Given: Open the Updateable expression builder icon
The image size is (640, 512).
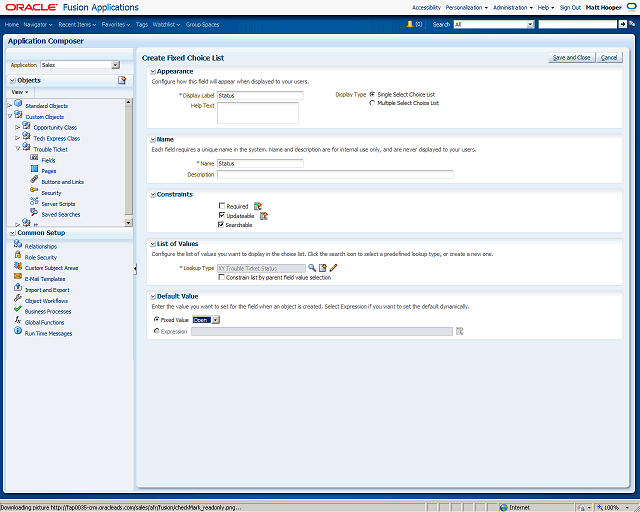Looking at the screenshot, I should (x=264, y=216).
